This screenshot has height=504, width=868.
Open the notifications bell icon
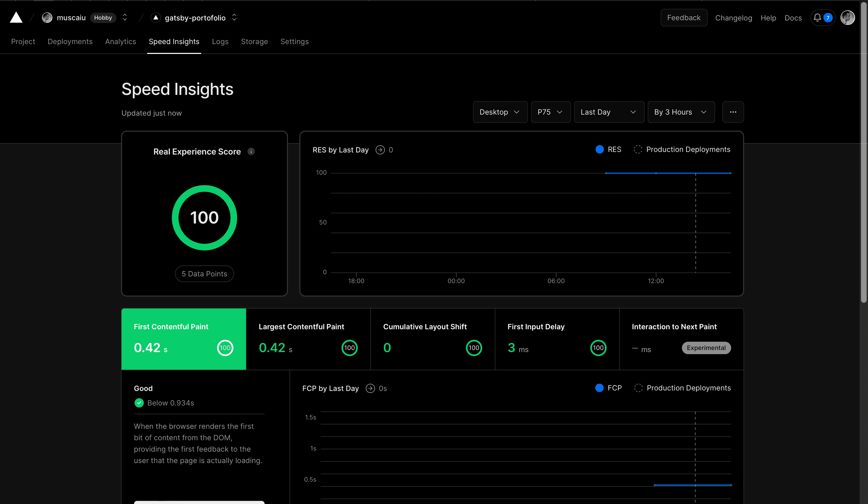tap(817, 18)
